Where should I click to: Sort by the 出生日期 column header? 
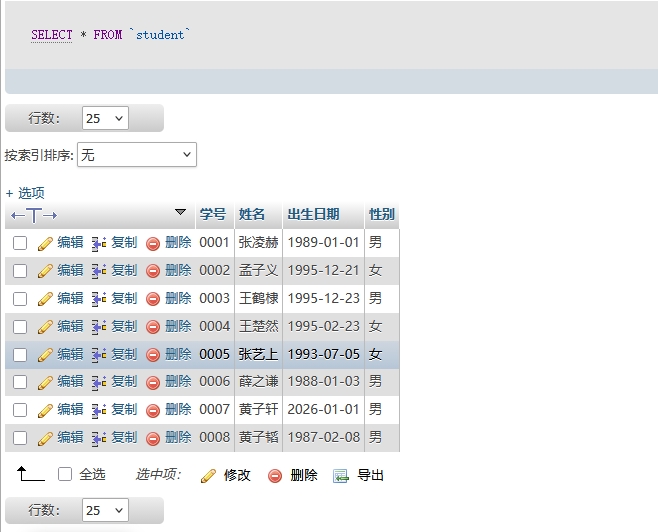coord(313,214)
